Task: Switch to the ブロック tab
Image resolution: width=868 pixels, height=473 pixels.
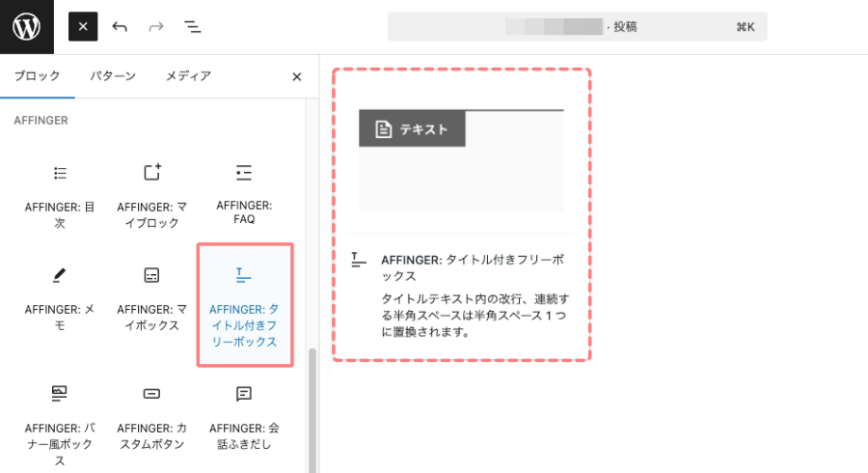Action: click(x=37, y=76)
